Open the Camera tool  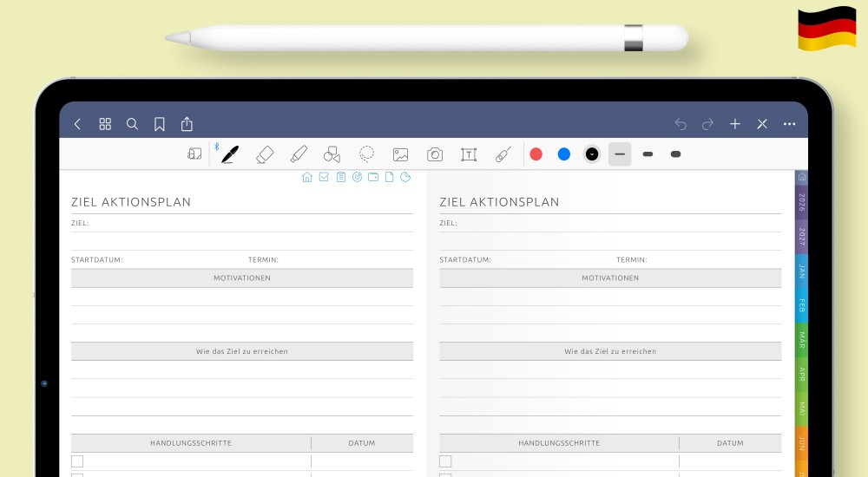coord(435,154)
